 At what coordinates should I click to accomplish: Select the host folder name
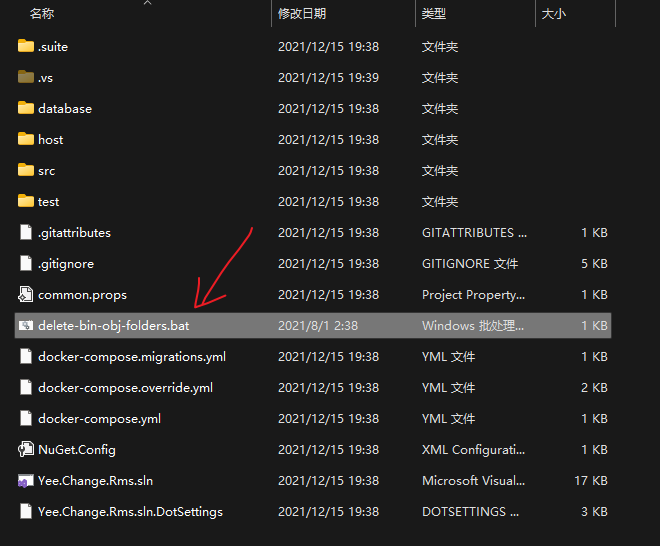[51, 139]
